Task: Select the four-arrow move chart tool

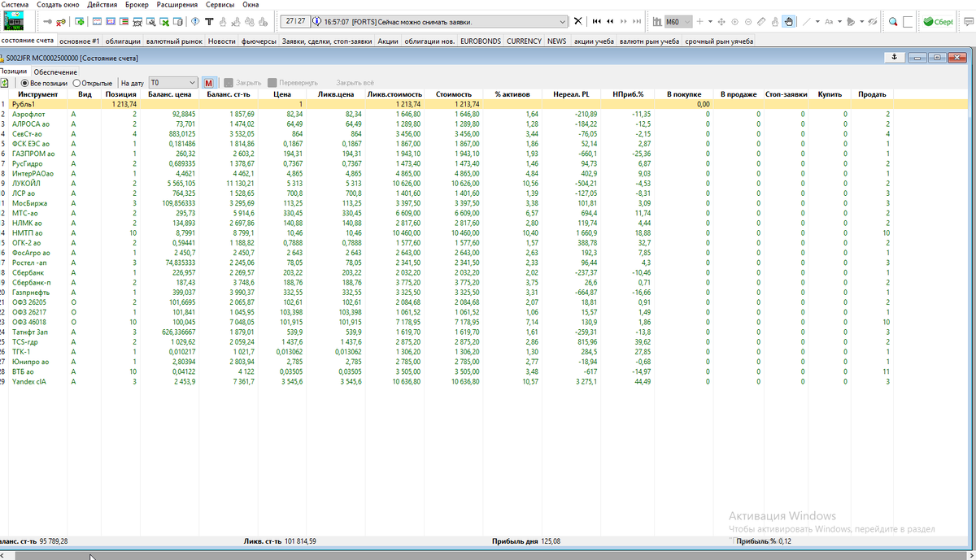Action: (x=721, y=21)
